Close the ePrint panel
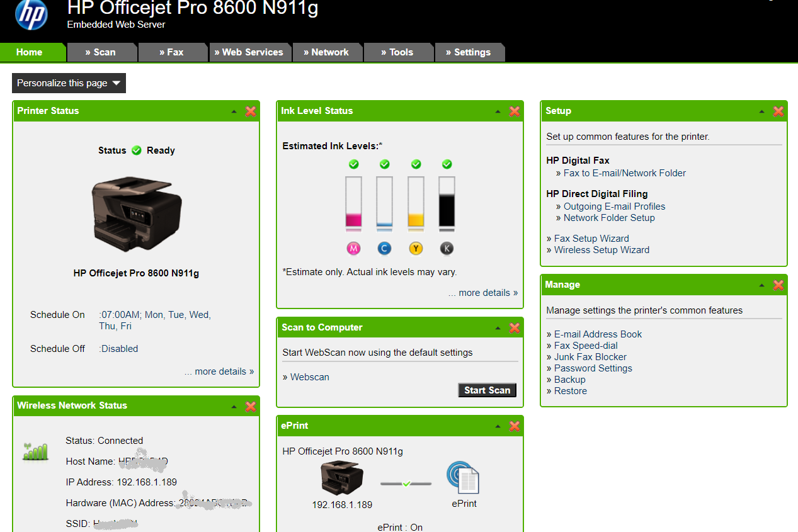Viewport: 798px width, 532px height. point(515,426)
